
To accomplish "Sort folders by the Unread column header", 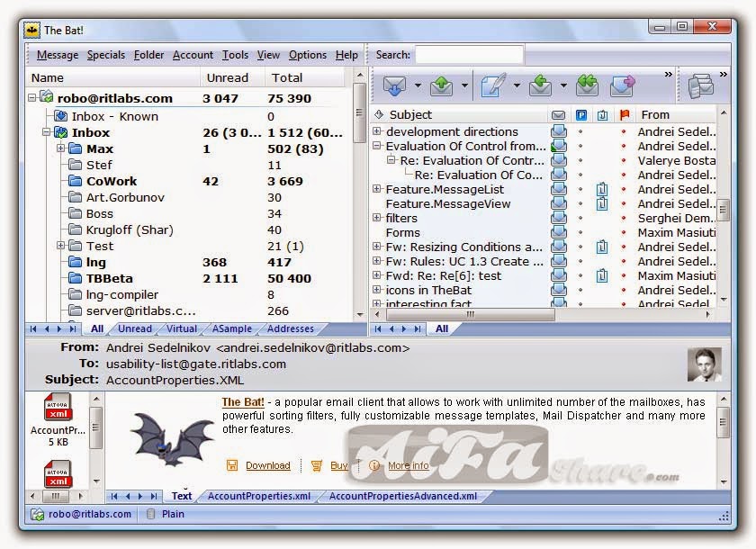I will point(232,77).
